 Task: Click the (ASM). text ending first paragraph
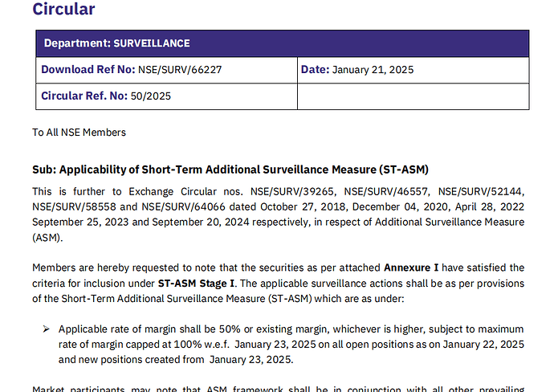[x=47, y=238]
